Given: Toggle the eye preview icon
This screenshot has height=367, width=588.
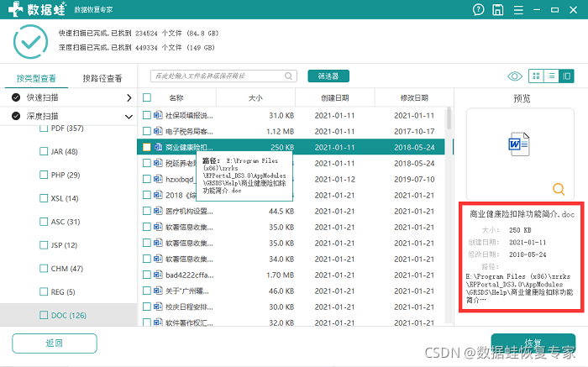Looking at the screenshot, I should [x=514, y=76].
